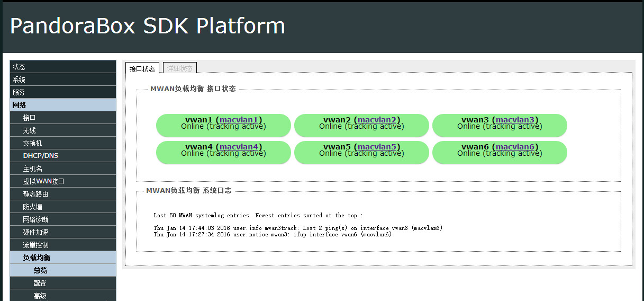Click vwan2 Online status text
This screenshot has height=301, width=644.
pyautogui.click(x=361, y=127)
